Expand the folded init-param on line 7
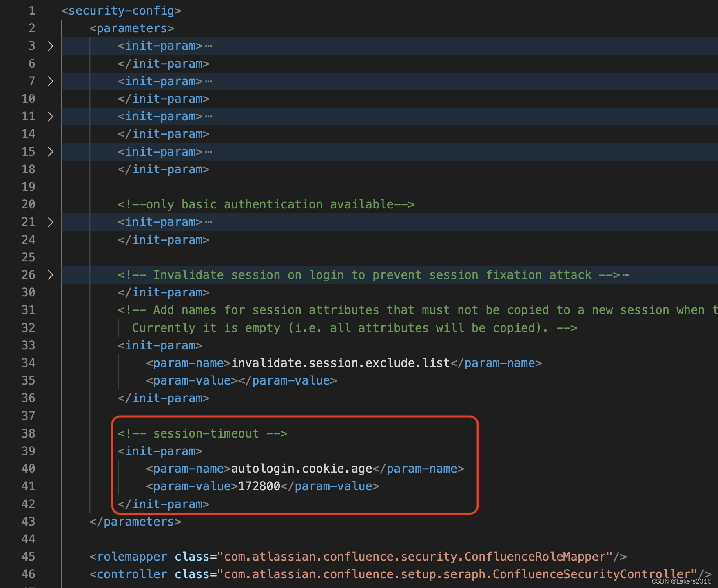718x588 pixels. pos(50,81)
